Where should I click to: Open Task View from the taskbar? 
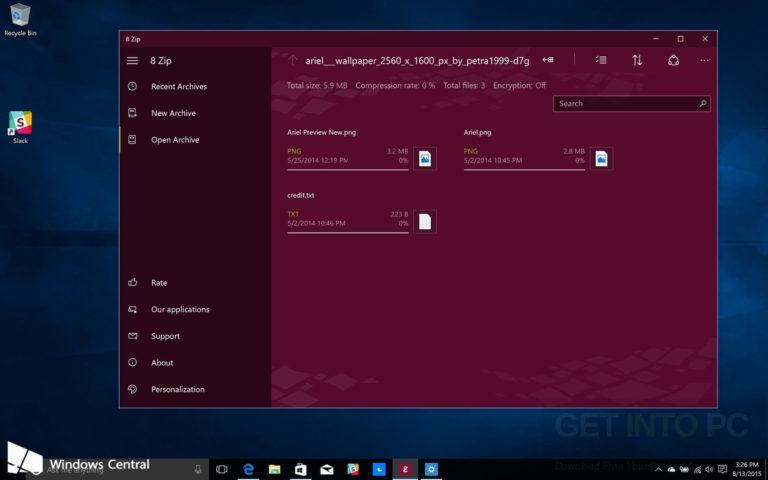click(x=221, y=469)
